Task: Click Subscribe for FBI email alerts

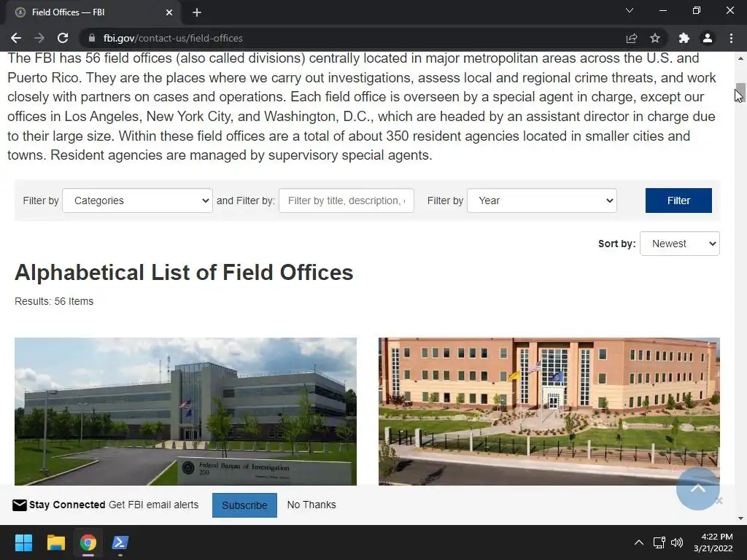Action: (244, 505)
